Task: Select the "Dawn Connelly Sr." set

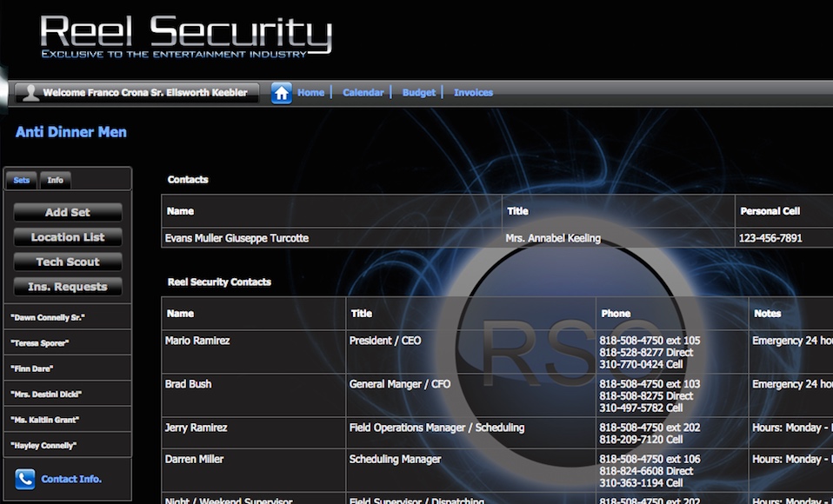Action: [68, 317]
